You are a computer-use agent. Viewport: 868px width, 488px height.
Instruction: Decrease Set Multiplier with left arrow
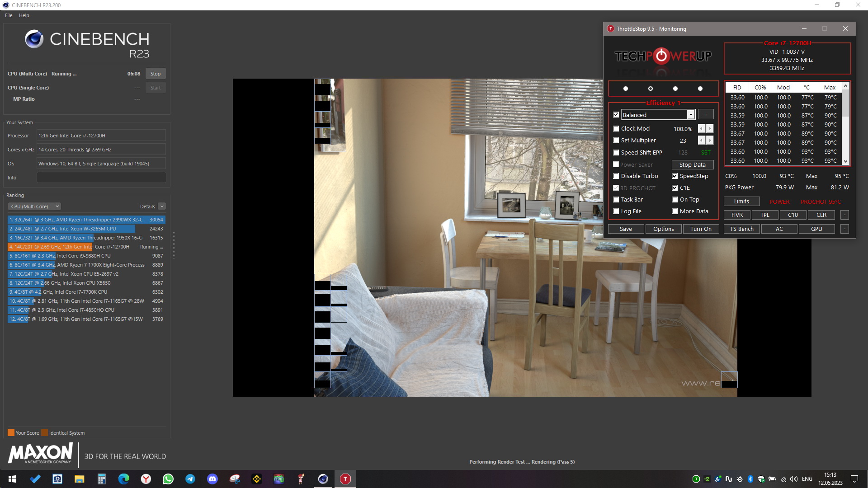point(702,141)
